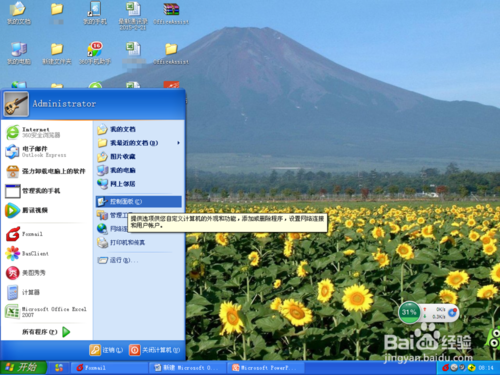
Task: Launch Foxmail from Start menu pinned list
Action: click(24, 234)
